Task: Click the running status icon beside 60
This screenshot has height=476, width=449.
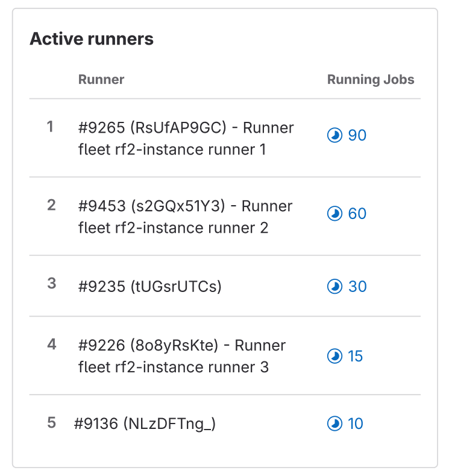Action: pos(334,214)
